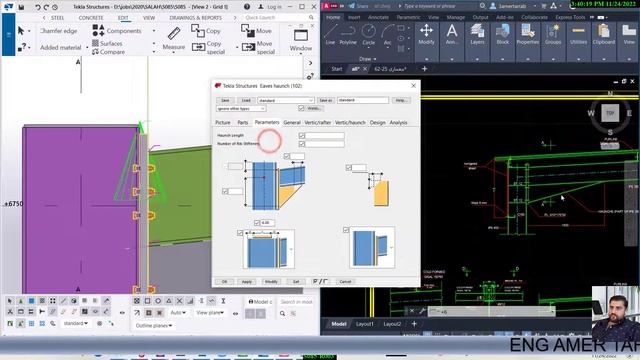Open the Design tab in dialog
This screenshot has height=360, width=640.
(378, 122)
